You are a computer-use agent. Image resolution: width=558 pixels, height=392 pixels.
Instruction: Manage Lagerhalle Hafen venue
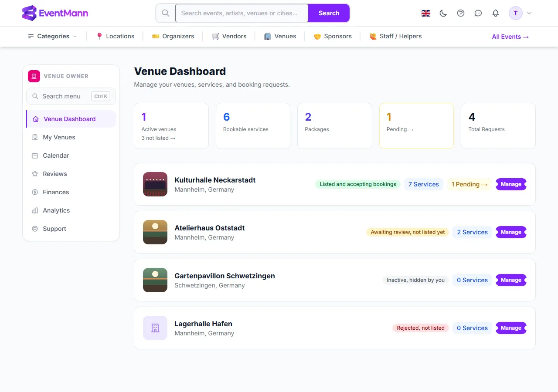[x=511, y=328]
